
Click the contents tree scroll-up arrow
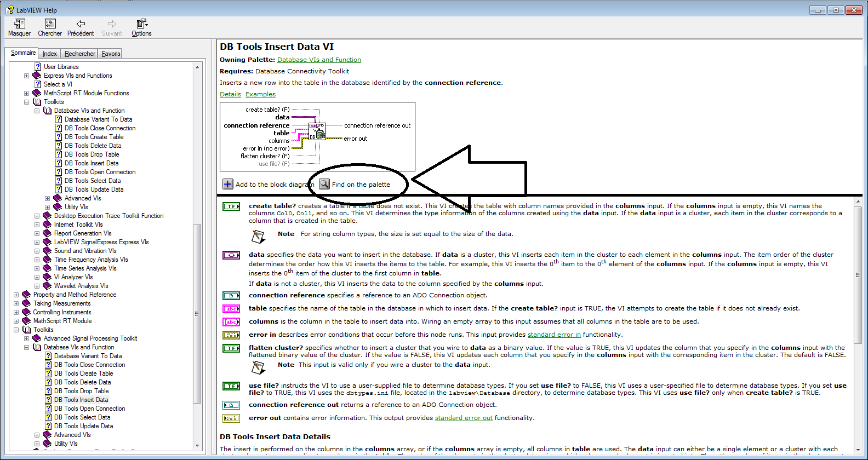197,67
